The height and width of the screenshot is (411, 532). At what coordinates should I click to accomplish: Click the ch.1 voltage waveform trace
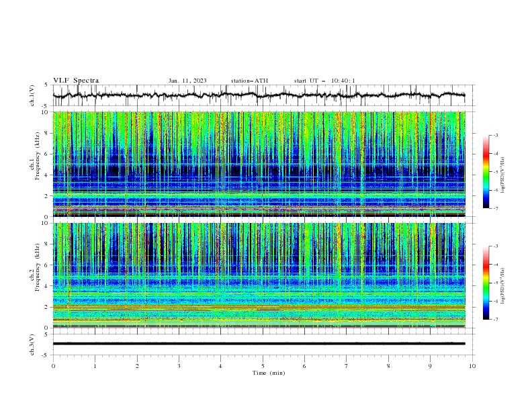[x=259, y=95]
